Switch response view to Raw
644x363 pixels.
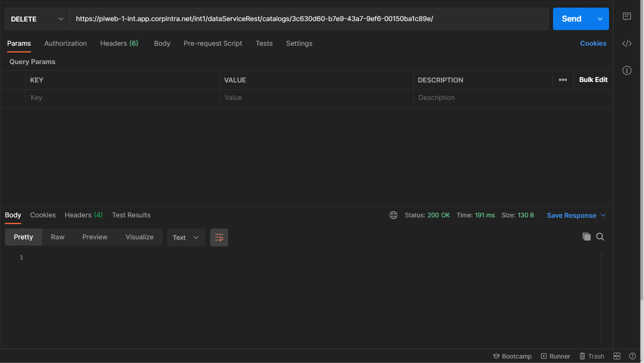(x=57, y=237)
